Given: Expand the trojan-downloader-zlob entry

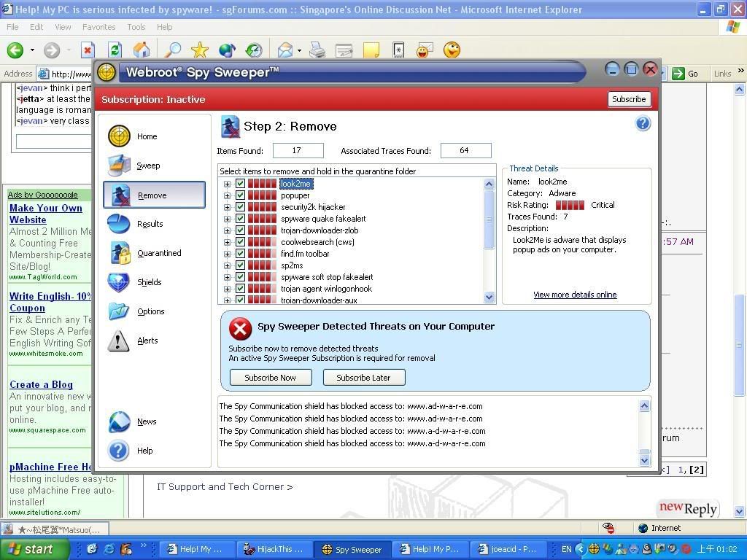Looking at the screenshot, I should tap(227, 230).
